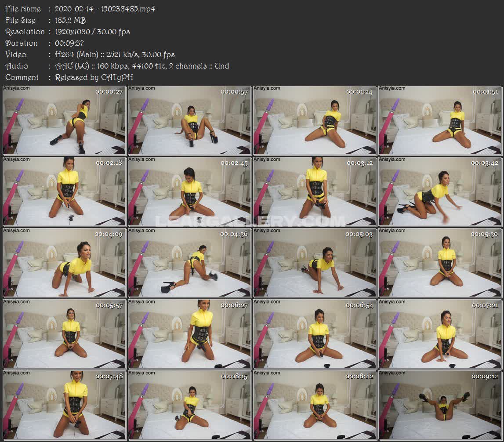
Task: Click the Anisyia.com watermark in first thumbnail
Action: click(17, 88)
